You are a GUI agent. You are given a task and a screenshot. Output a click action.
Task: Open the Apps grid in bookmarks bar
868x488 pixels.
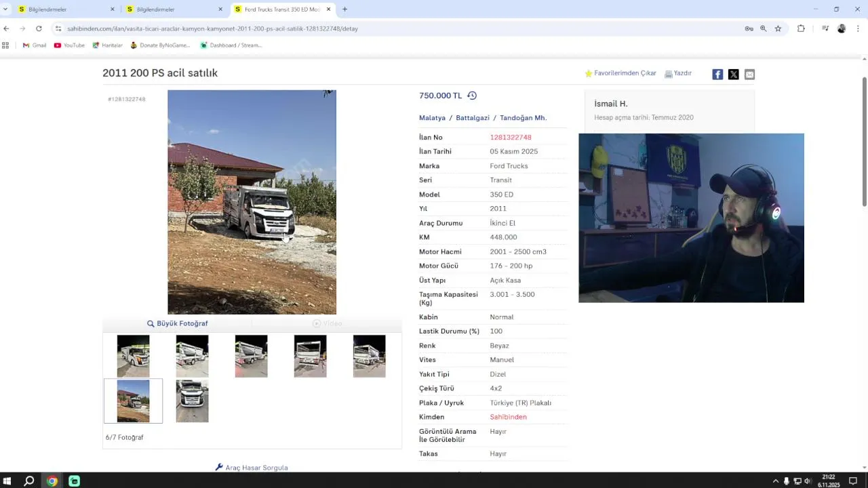point(5,45)
